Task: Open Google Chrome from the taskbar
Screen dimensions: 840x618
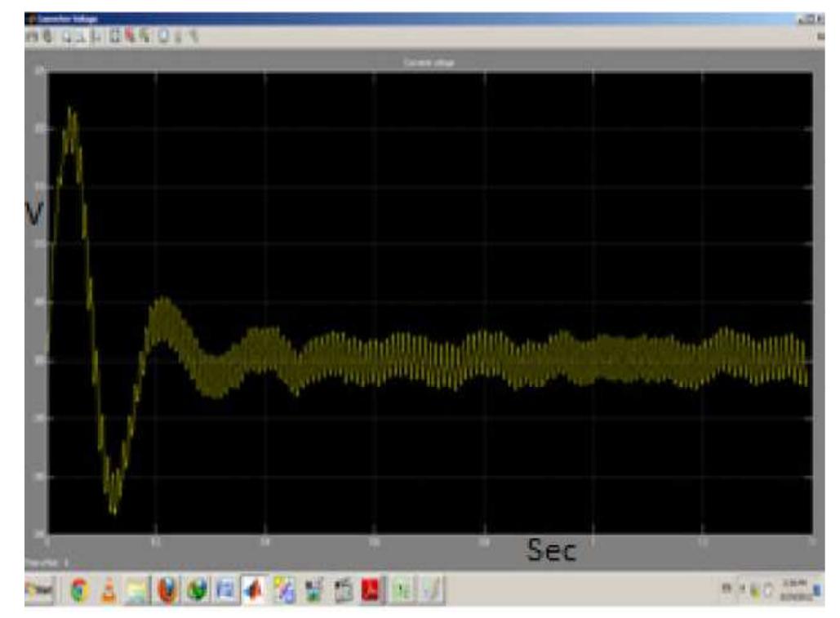Action: [x=79, y=591]
